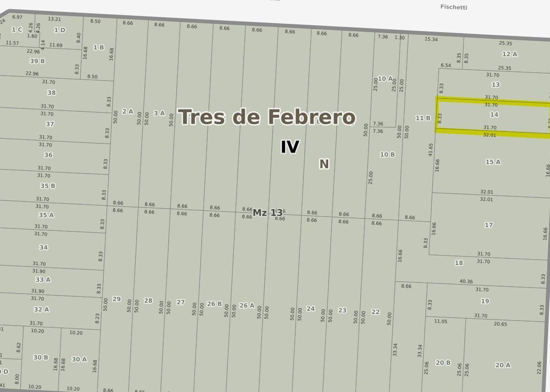Click parcel 39 B label

(37, 61)
